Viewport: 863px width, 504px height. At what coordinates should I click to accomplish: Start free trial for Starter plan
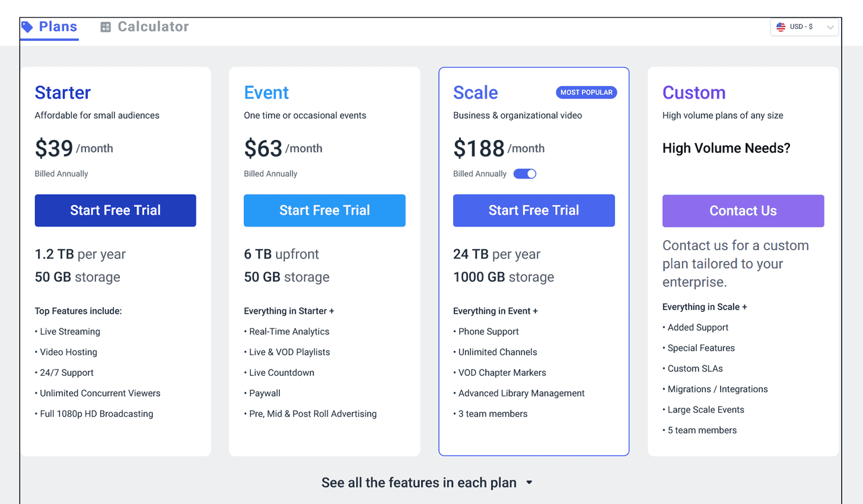click(x=115, y=210)
